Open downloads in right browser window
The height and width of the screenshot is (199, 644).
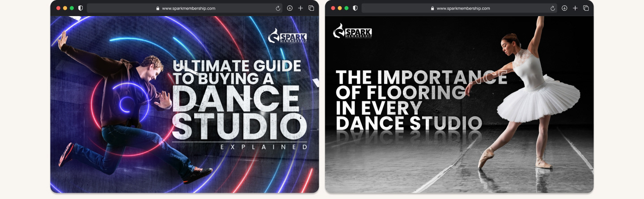564,8
